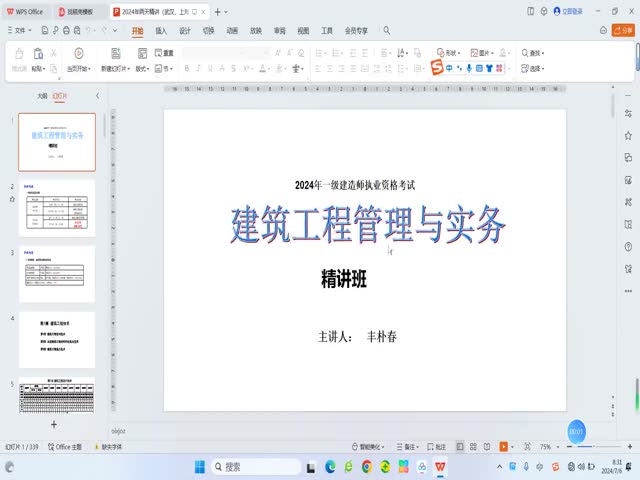
Task: Click the New Slide icon
Action: point(116,53)
